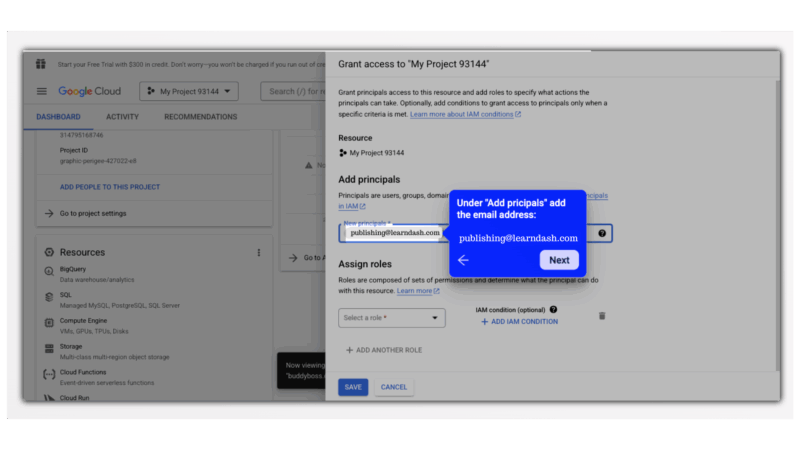
Task: Click the Cloud Functions resource icon
Action: point(49,373)
